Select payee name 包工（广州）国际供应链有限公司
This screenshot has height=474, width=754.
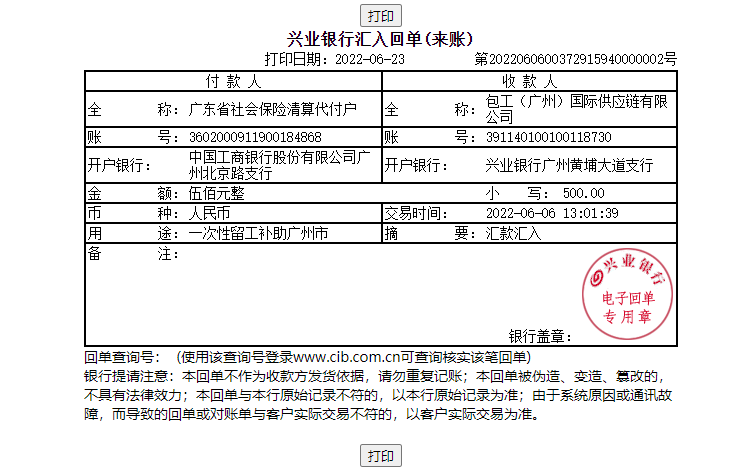[x=577, y=109]
